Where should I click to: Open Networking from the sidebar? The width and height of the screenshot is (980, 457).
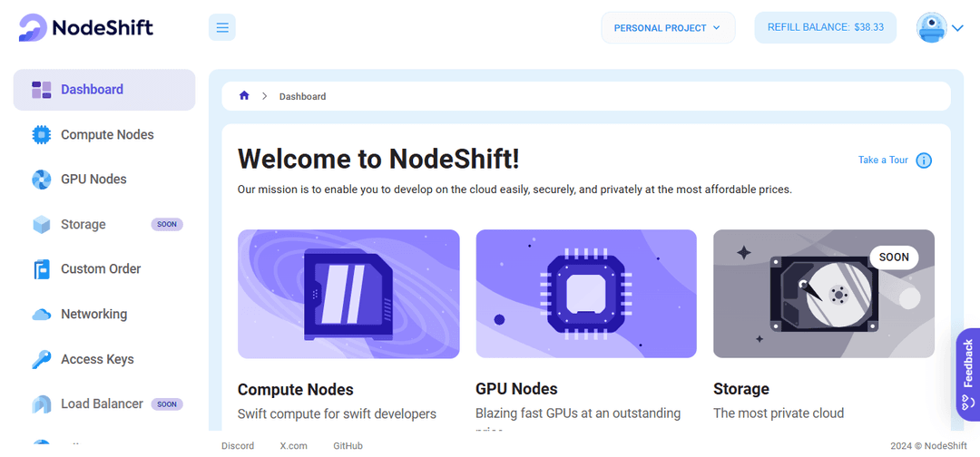[93, 314]
